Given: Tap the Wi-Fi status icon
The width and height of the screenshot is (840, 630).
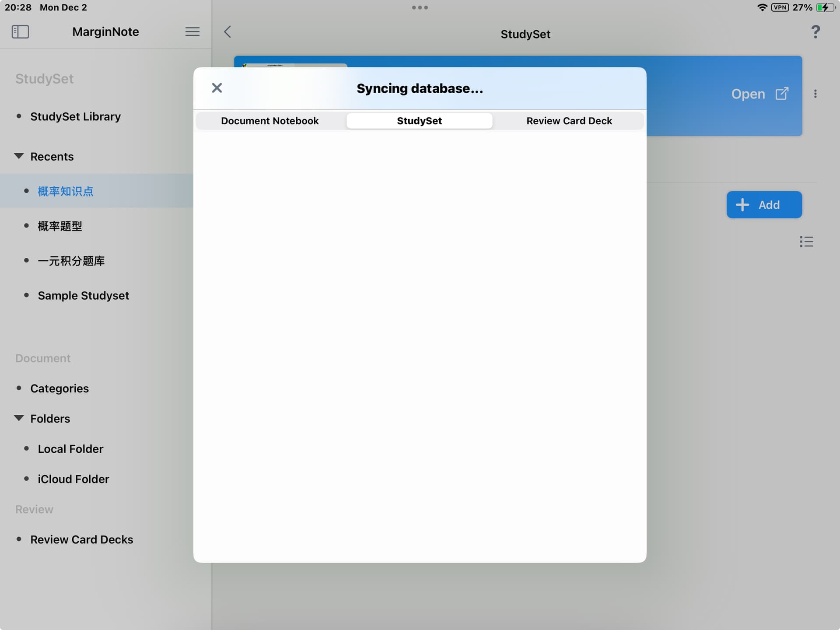Looking at the screenshot, I should point(762,7).
